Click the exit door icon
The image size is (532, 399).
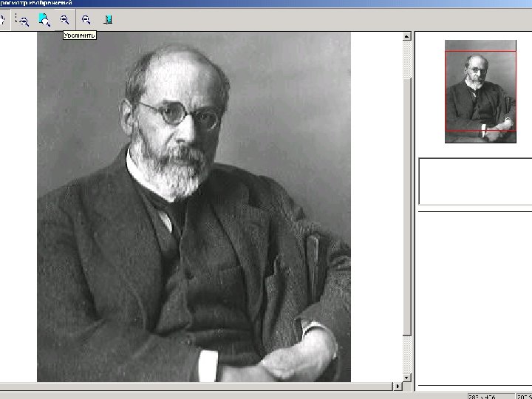click(108, 20)
